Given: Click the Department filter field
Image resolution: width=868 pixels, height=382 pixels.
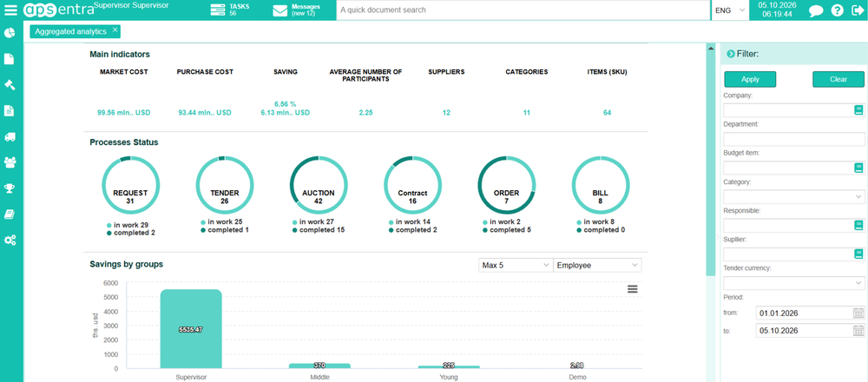Looking at the screenshot, I should pos(794,139).
